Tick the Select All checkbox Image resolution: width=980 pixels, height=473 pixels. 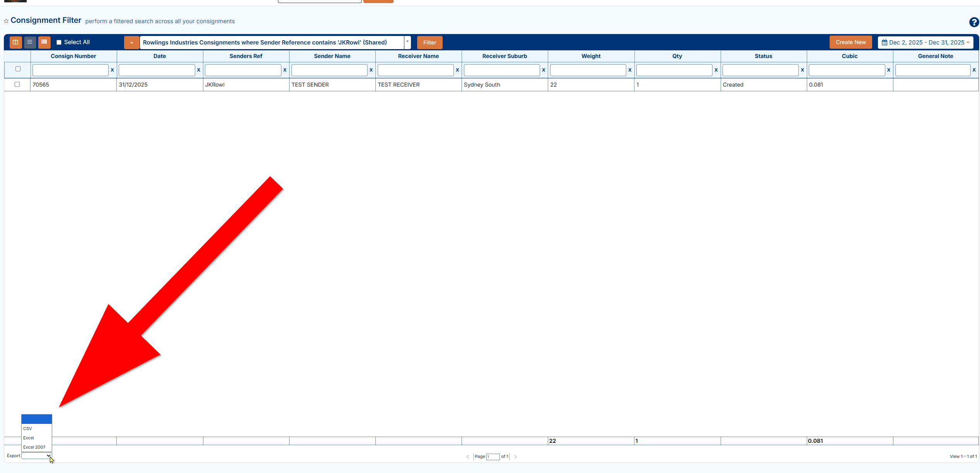tap(59, 43)
